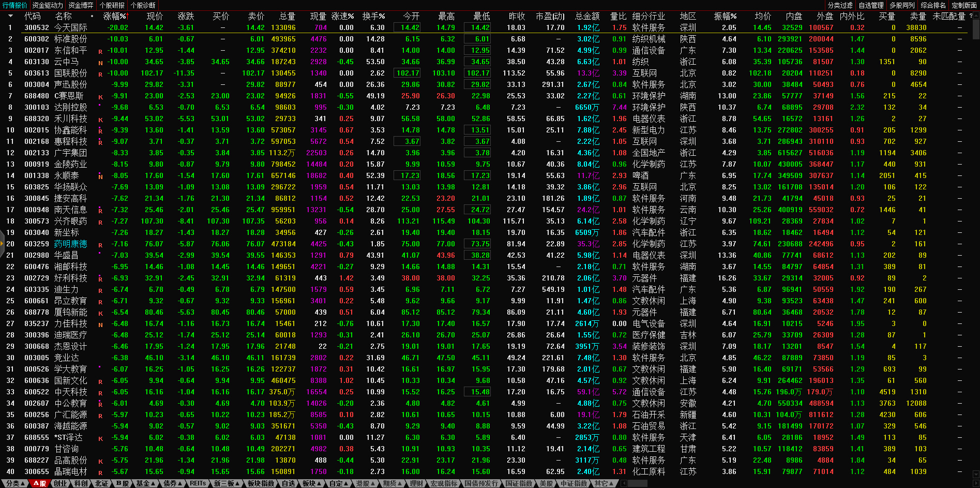Click the dot icon next to 名称 header
Screen dimensions: 980x488
coord(92,16)
